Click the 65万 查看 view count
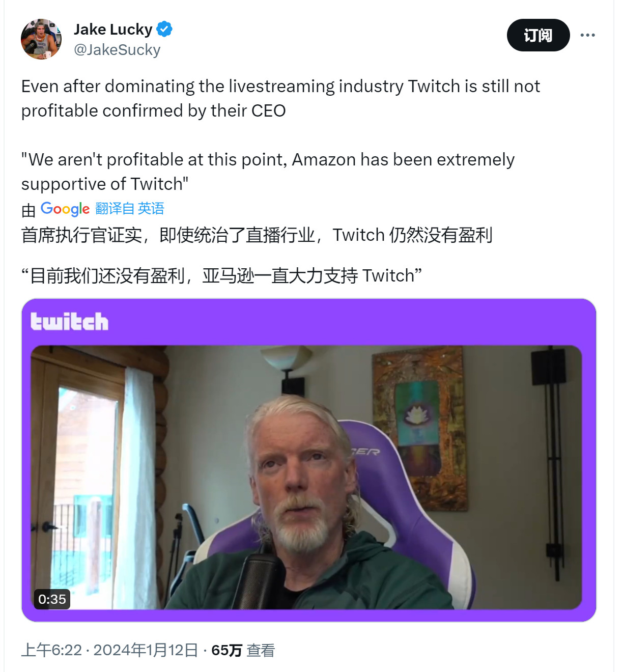623x672 pixels. pos(243,650)
